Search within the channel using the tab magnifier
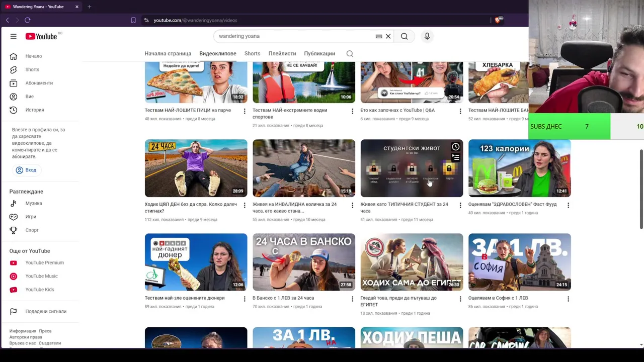 coord(350,54)
